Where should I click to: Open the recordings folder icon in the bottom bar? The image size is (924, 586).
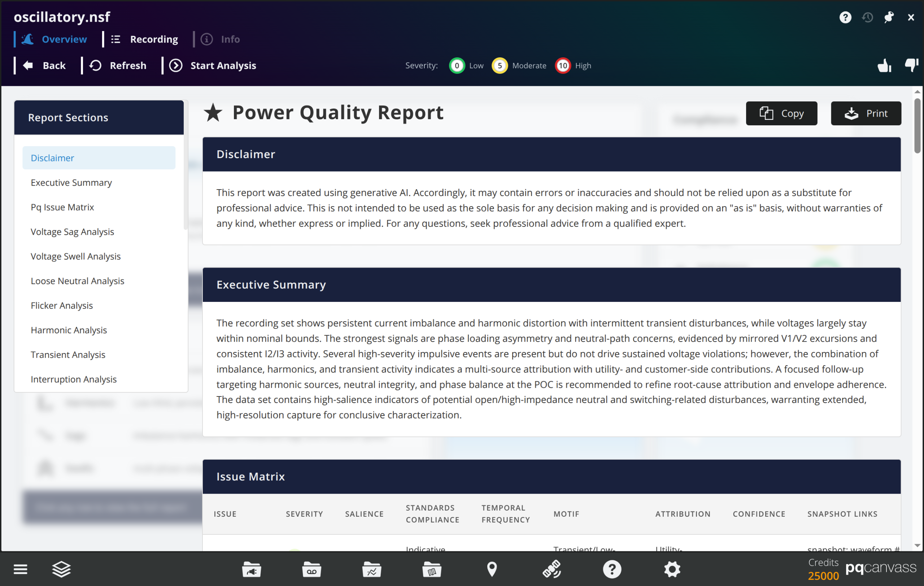tap(311, 569)
